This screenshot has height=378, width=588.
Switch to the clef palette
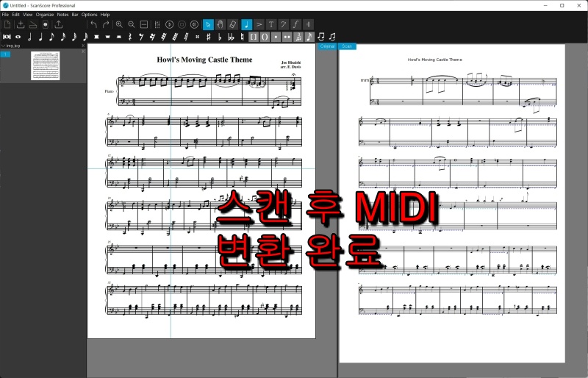(284, 25)
